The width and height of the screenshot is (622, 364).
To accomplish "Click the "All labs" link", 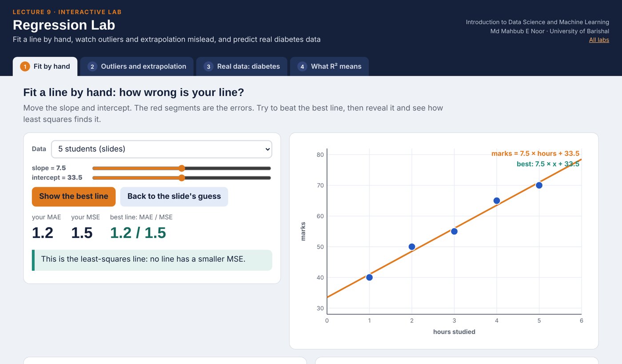I will click(x=599, y=40).
